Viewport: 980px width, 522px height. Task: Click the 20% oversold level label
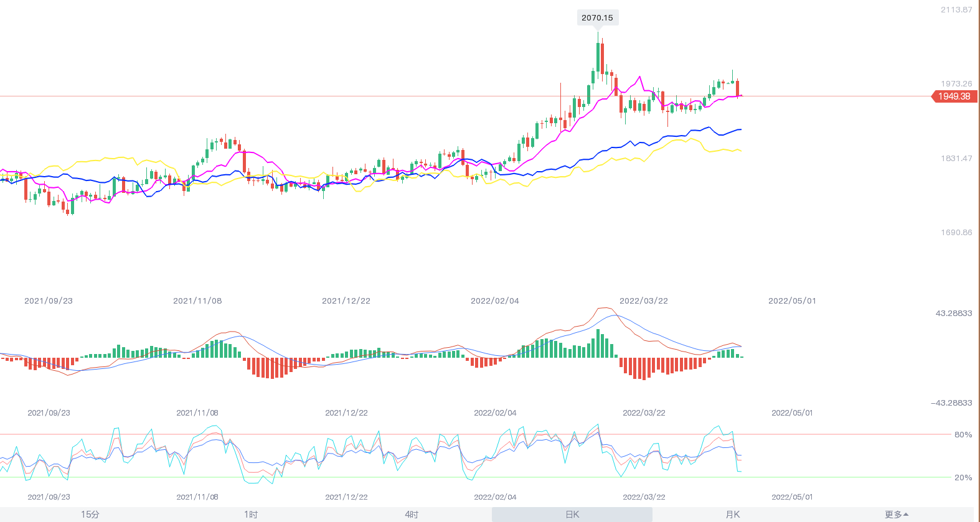pyautogui.click(x=963, y=478)
